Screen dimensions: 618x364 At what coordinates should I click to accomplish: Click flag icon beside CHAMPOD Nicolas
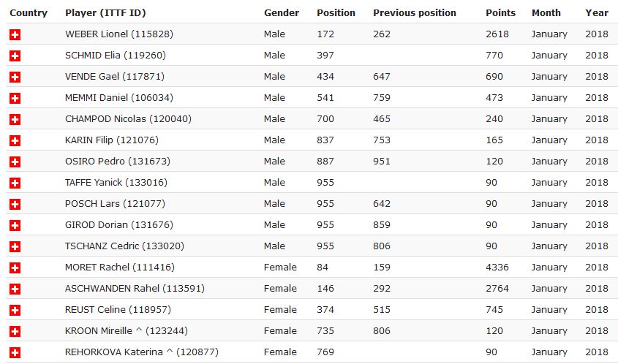pos(15,119)
